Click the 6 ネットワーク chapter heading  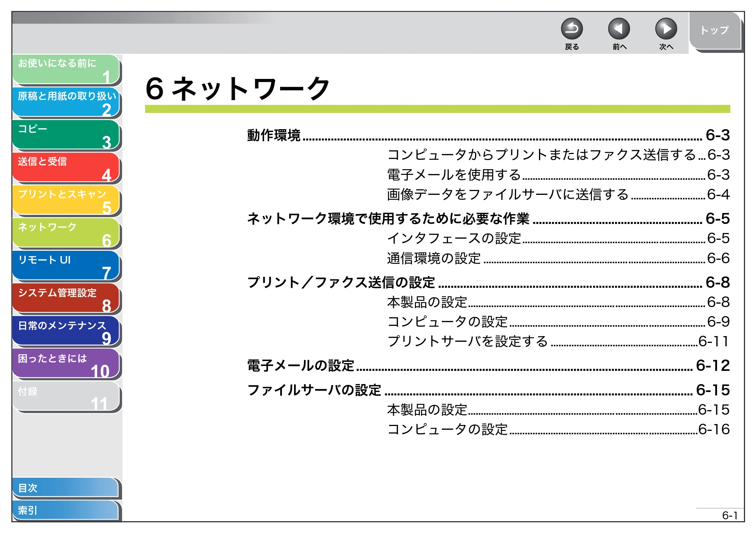238,89
